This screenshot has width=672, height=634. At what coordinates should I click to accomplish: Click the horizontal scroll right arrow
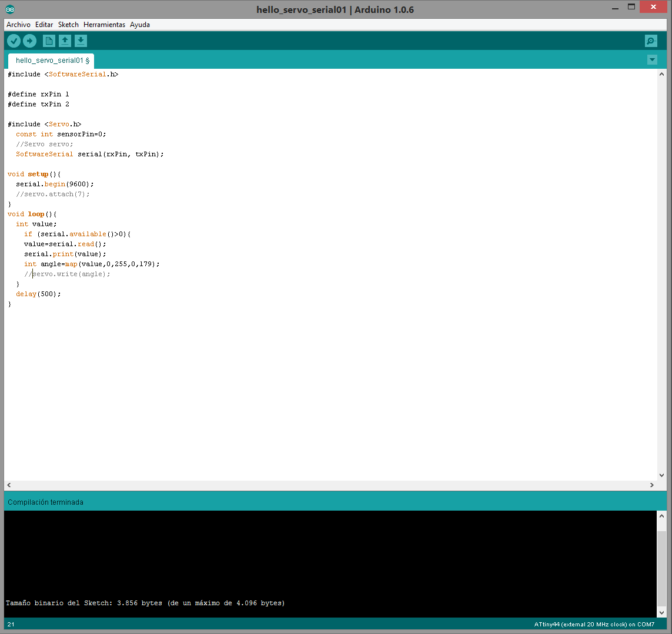(x=652, y=485)
